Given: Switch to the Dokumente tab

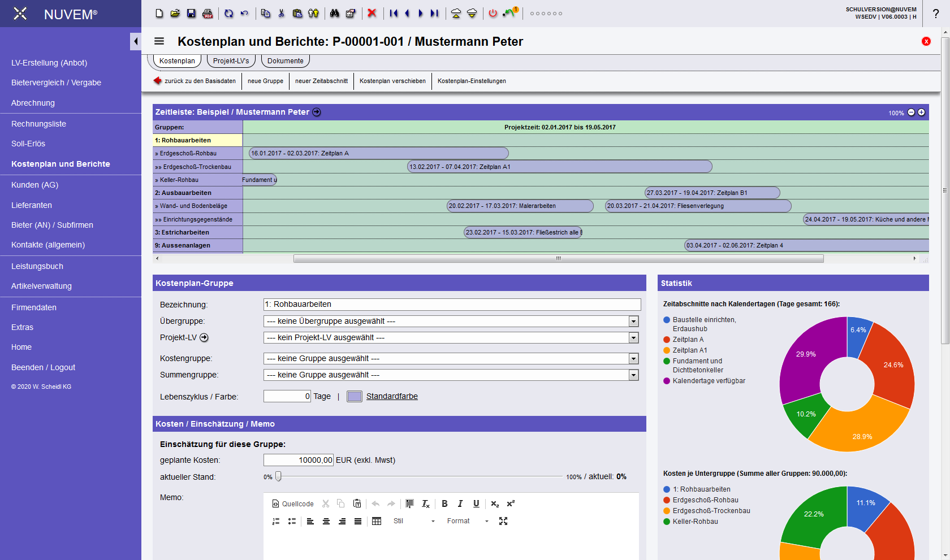Looking at the screenshot, I should tap(286, 60).
